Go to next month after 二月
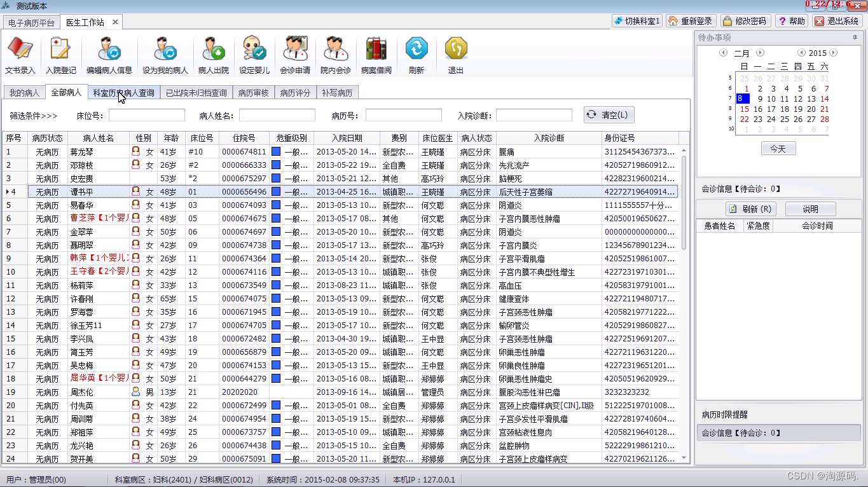The image size is (868, 487). 760,53
